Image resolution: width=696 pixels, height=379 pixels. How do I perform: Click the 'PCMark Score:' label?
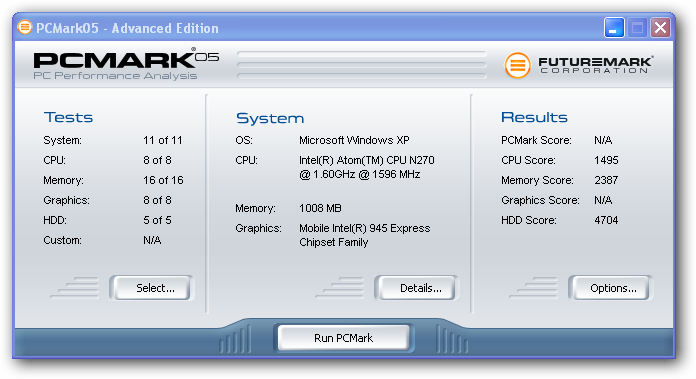[536, 140]
